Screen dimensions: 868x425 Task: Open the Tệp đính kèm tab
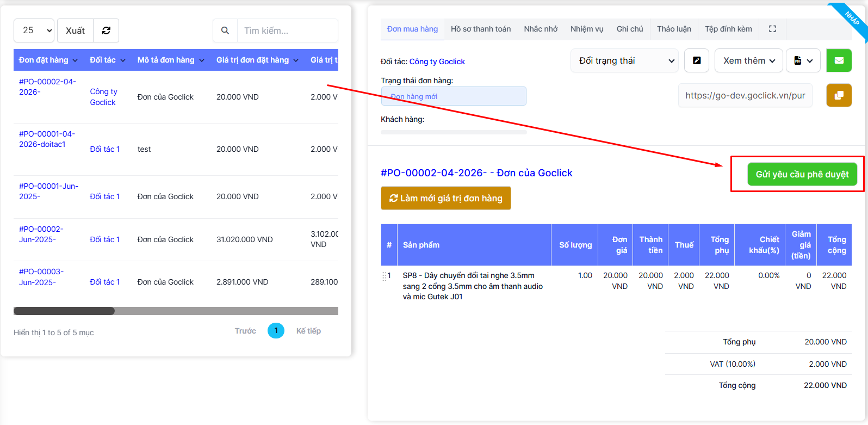[728, 29]
